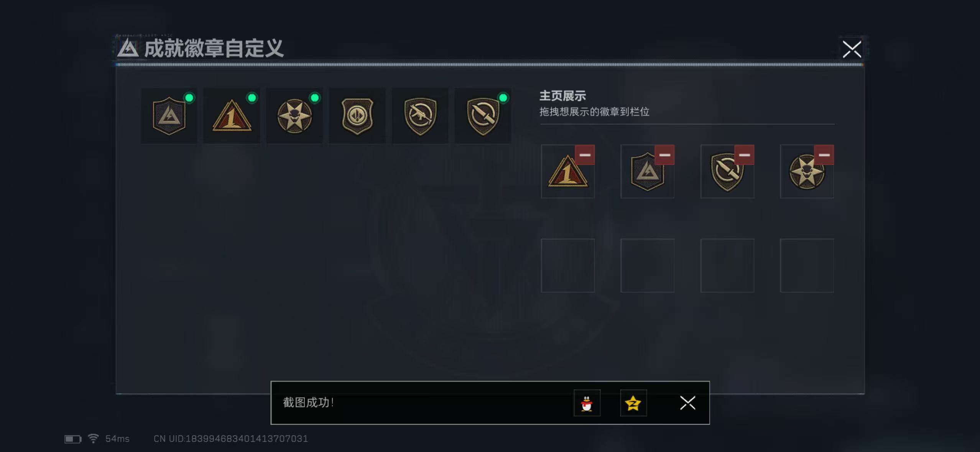Remove star skull badge from showcase slot
The width and height of the screenshot is (980, 452).
(824, 155)
